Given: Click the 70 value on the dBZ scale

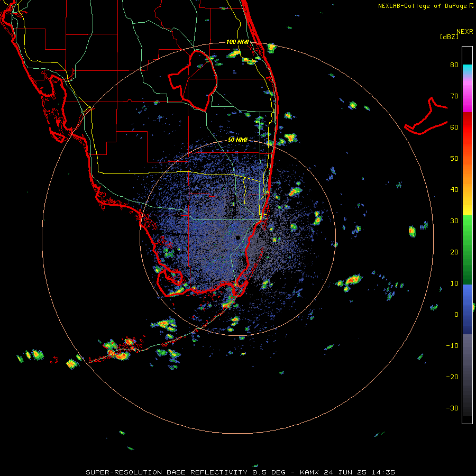Looking at the screenshot, I should pyautogui.click(x=454, y=96).
